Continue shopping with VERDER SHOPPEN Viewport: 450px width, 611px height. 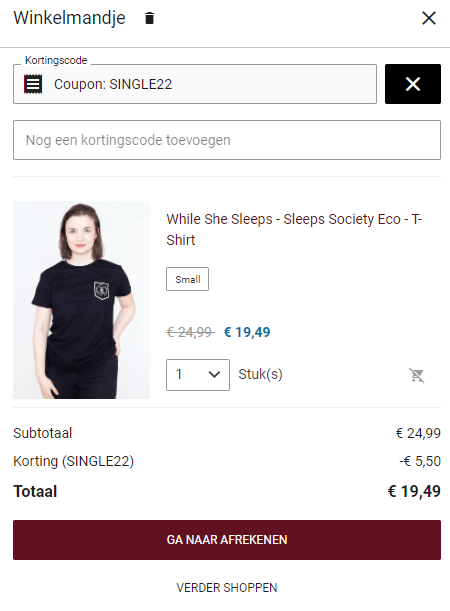click(227, 588)
